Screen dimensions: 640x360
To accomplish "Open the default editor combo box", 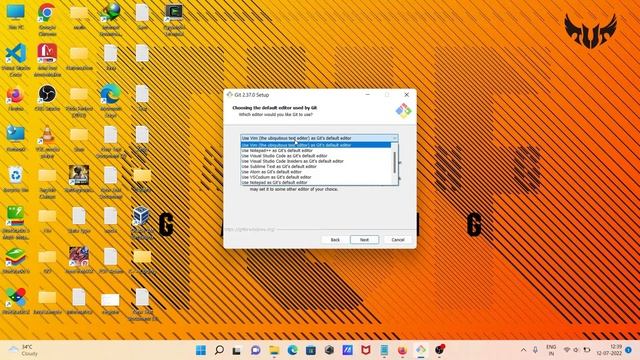I will pyautogui.click(x=319, y=138).
